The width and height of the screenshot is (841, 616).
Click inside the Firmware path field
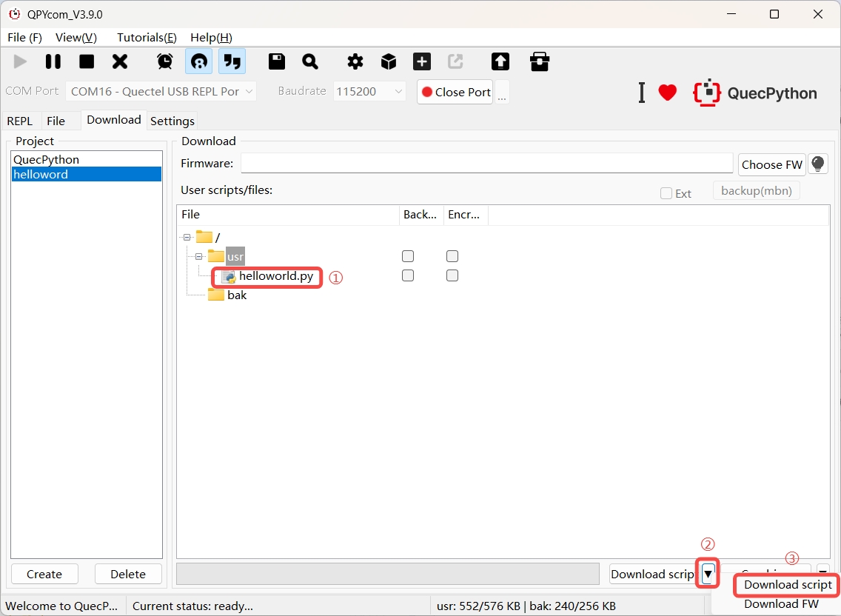486,164
